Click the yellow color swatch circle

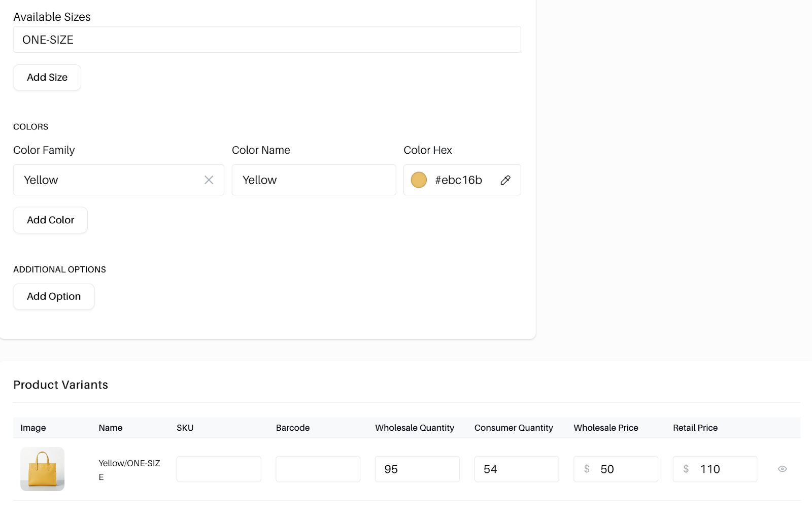pyautogui.click(x=419, y=180)
